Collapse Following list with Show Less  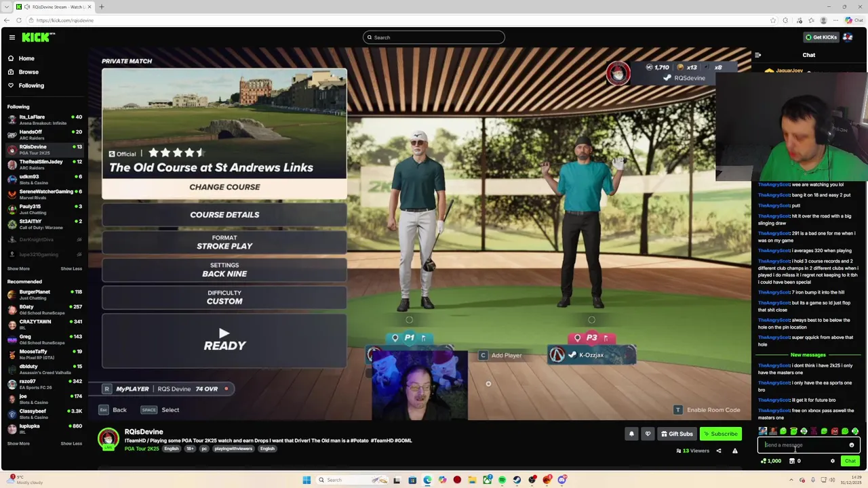(x=71, y=268)
